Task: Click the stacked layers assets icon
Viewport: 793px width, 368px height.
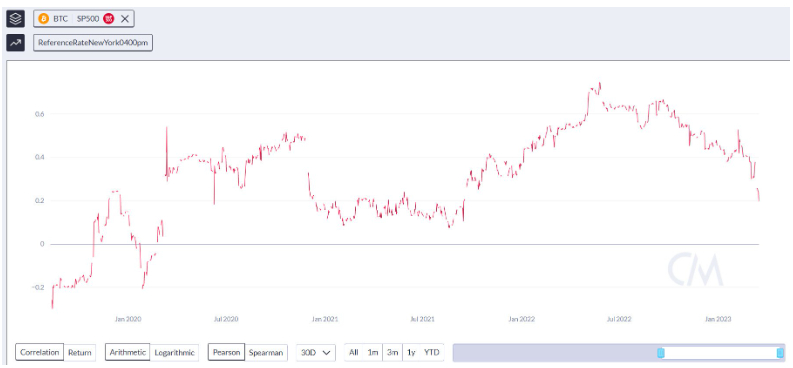Action: pyautogui.click(x=15, y=19)
